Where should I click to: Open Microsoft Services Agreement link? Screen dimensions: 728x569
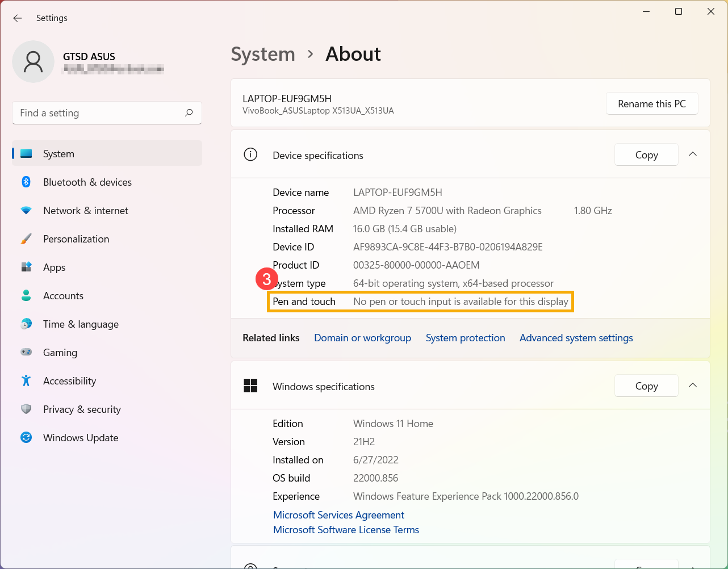(x=339, y=515)
